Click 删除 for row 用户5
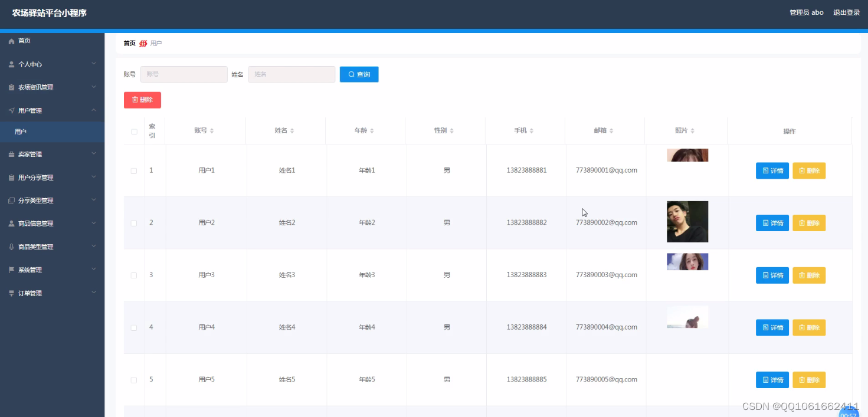Screen dimensions: 868x417 808,380
